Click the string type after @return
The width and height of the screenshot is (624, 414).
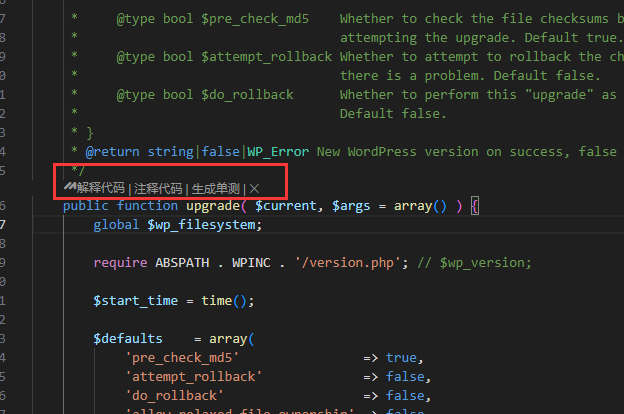[170, 152]
